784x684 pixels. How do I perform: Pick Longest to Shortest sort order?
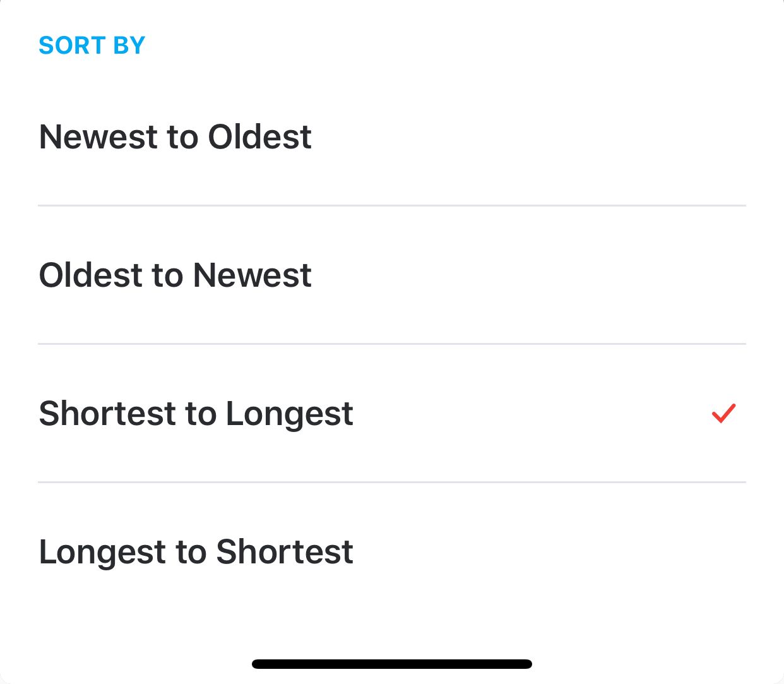click(x=196, y=551)
